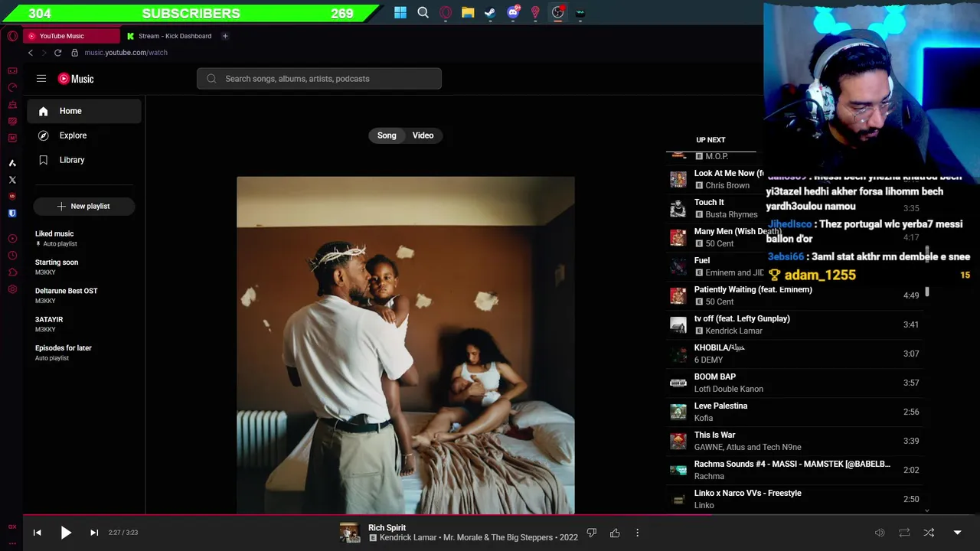Create a New playlist
Viewport: 980px width, 551px height.
click(84, 206)
